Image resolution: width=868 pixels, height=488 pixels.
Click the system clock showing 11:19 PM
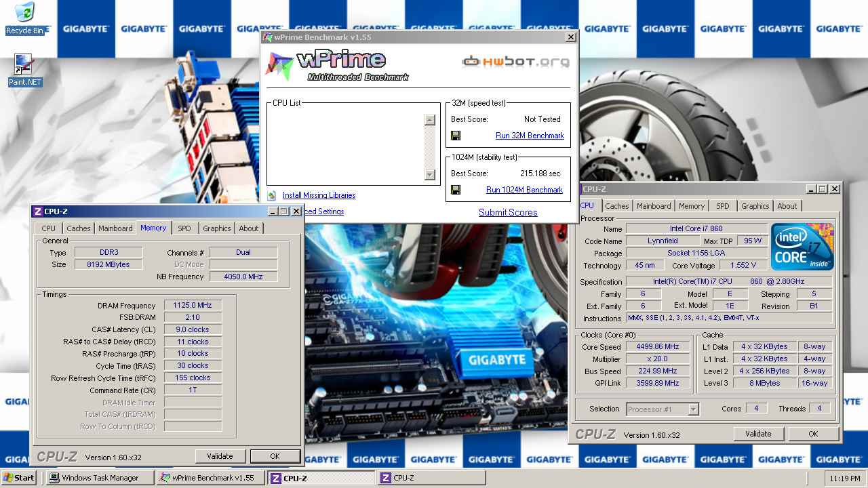845,479
